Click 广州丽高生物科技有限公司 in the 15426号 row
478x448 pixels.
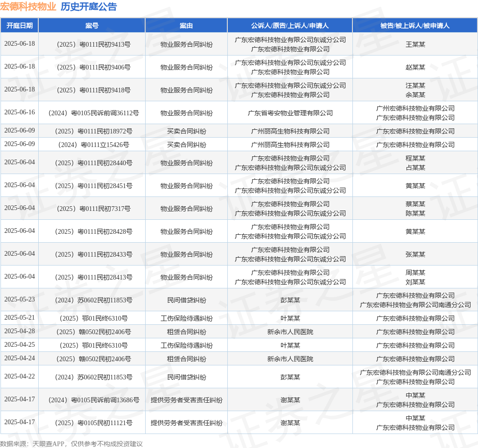pos(290,145)
